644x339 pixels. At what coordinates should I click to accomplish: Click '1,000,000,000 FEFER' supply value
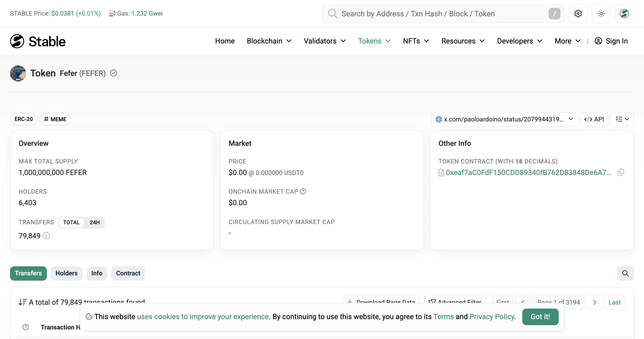point(53,173)
